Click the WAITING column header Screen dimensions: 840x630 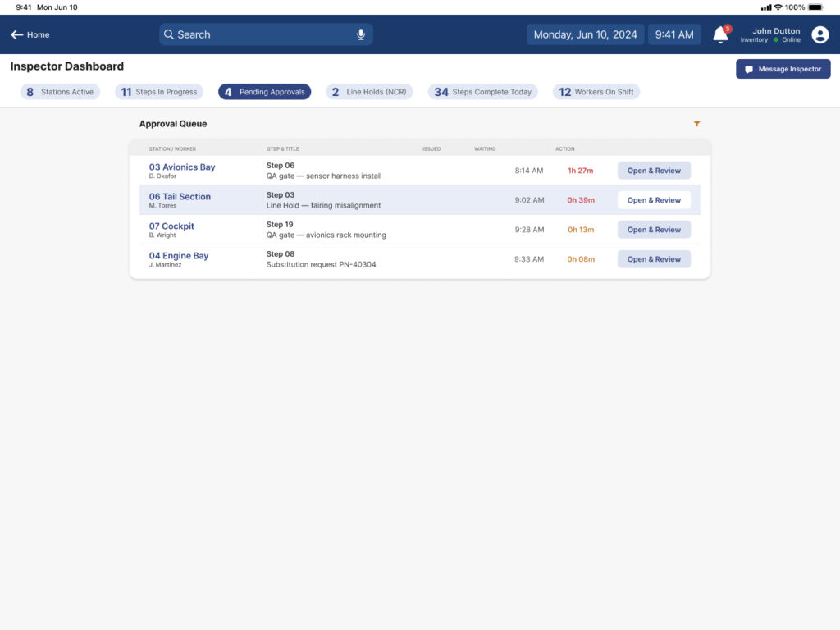coord(485,149)
